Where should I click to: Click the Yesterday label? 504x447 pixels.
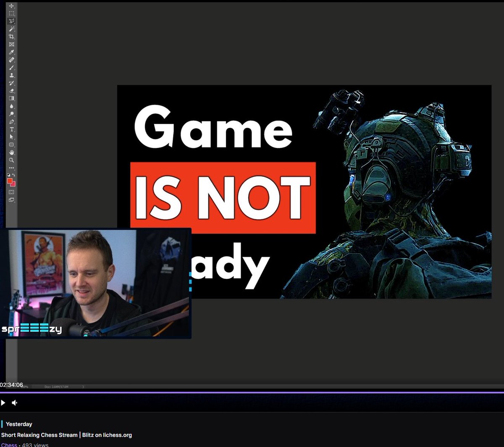click(19, 424)
